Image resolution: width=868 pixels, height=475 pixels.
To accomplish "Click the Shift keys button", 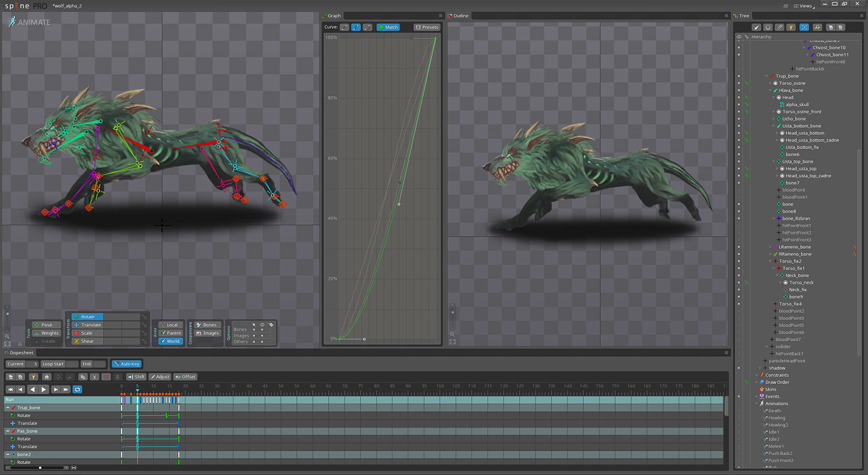I will 137,377.
